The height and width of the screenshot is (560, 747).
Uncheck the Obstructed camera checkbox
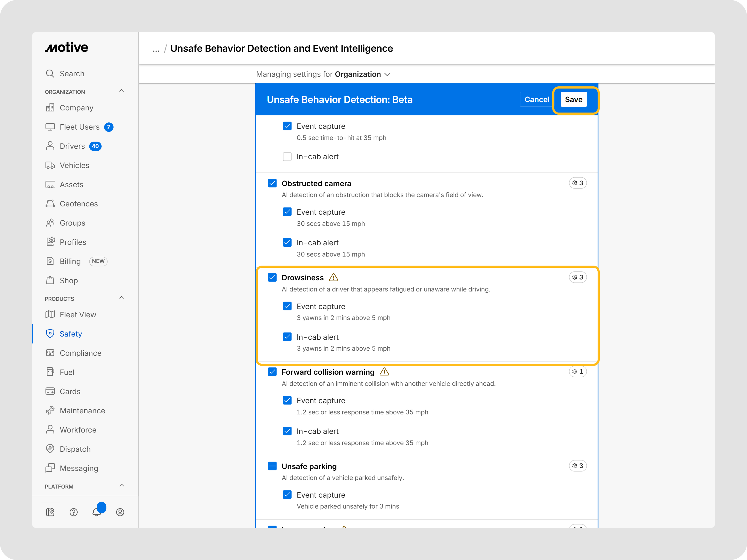[x=272, y=183]
